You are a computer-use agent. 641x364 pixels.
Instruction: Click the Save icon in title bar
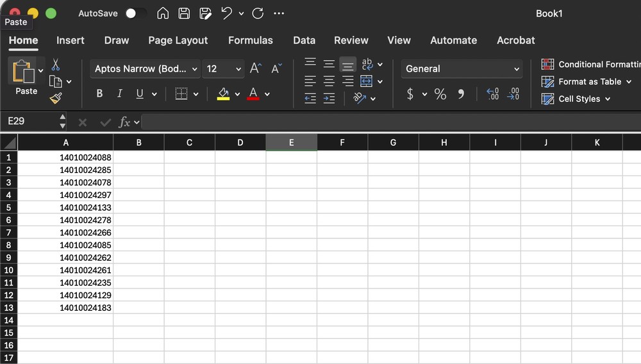point(184,13)
